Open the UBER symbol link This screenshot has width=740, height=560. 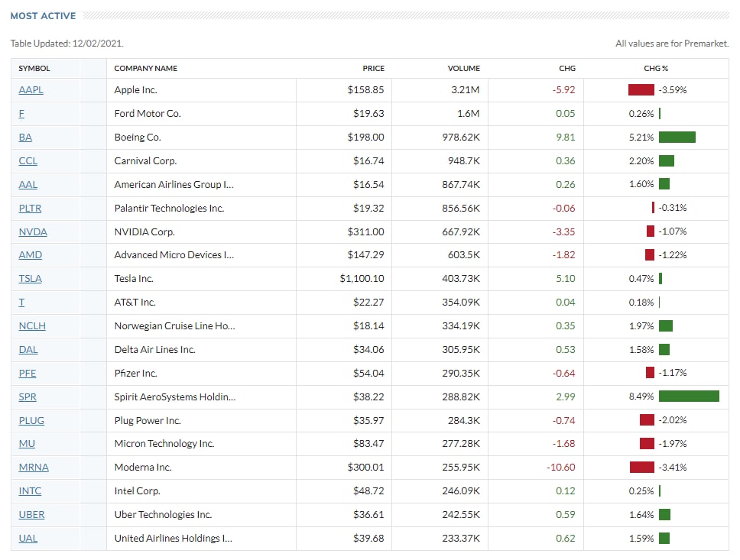click(x=31, y=514)
